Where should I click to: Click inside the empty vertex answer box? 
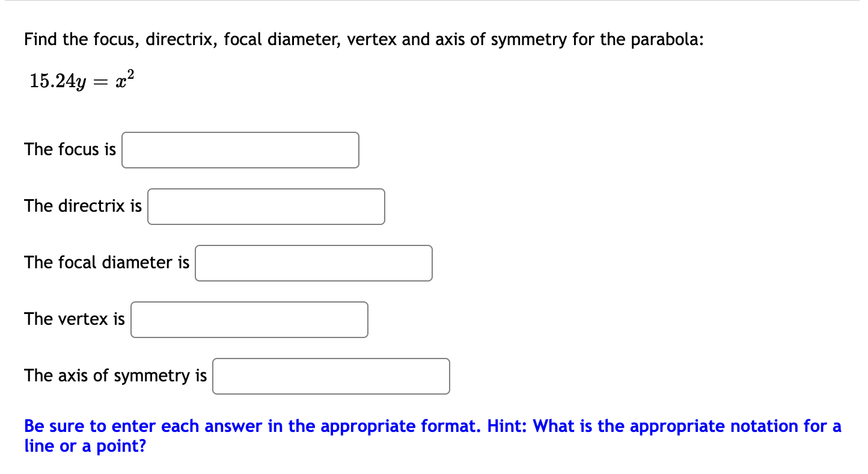coord(249,319)
